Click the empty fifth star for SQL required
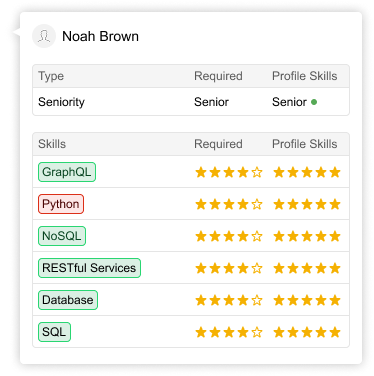 tap(257, 332)
